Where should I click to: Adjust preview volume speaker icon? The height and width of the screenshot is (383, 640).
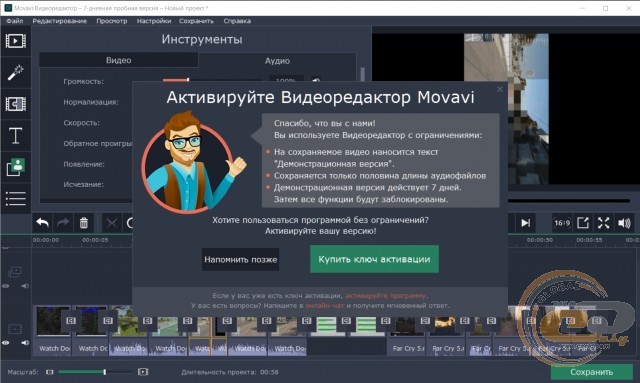coord(624,223)
